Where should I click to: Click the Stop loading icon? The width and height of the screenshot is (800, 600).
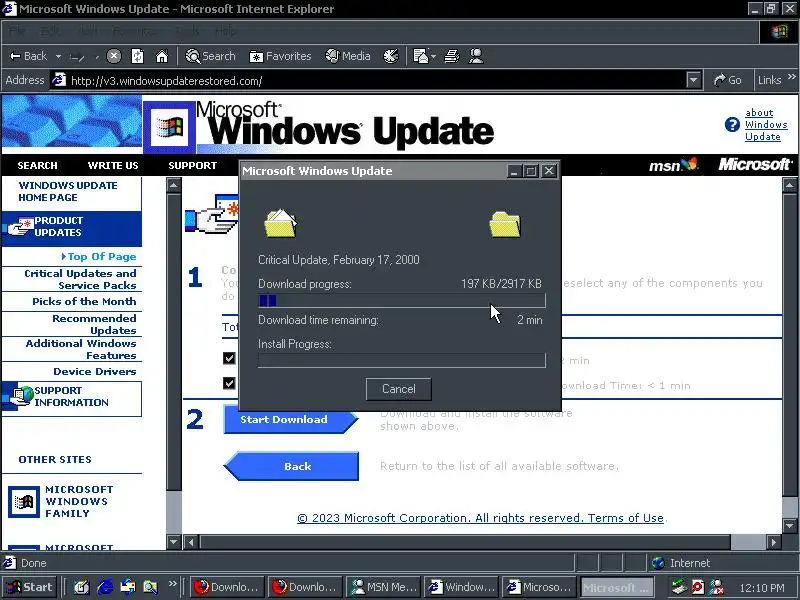click(x=114, y=56)
